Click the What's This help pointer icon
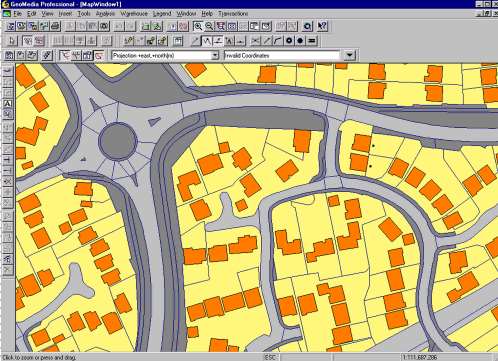The width and height of the screenshot is (498, 361). (322, 26)
